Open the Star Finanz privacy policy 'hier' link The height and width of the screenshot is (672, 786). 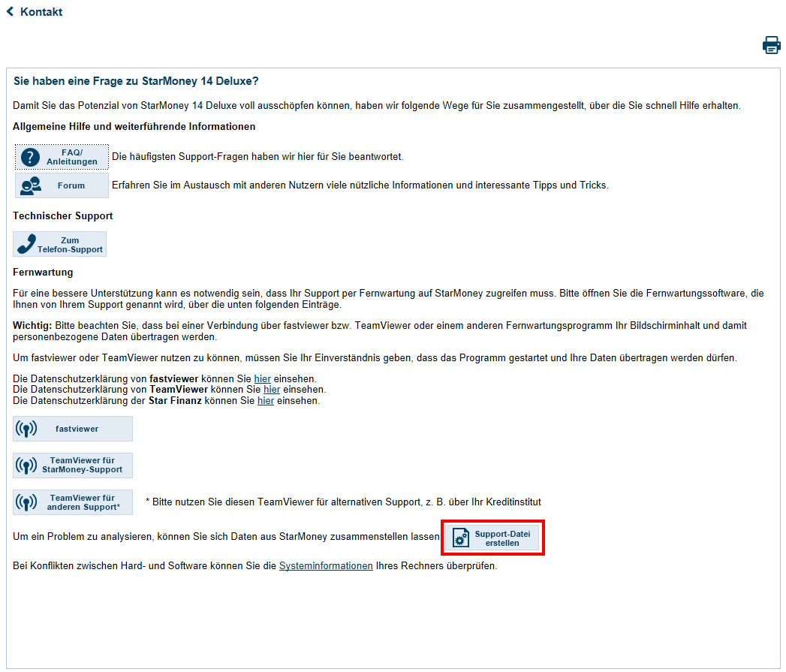[x=266, y=401]
